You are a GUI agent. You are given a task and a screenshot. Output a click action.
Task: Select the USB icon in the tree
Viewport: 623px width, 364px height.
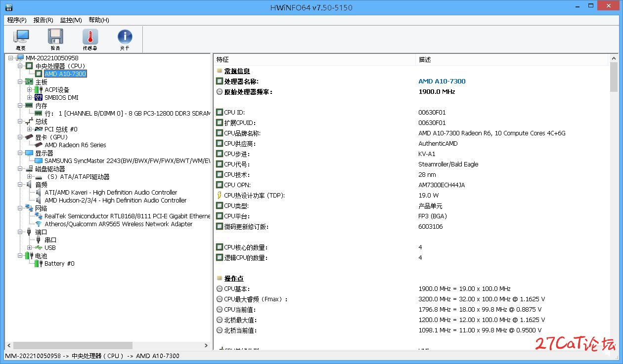coord(39,247)
